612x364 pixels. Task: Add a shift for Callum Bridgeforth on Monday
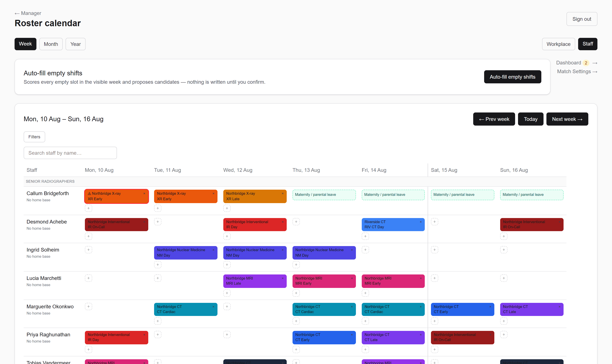[88, 208]
